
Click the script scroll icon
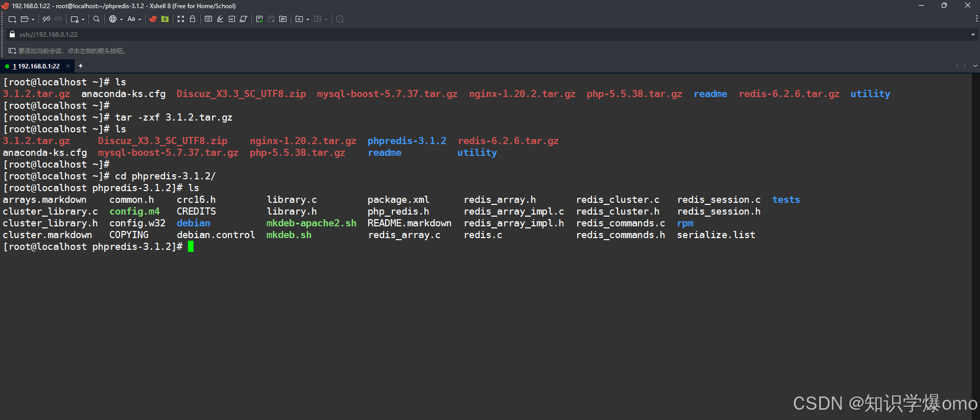click(244, 19)
